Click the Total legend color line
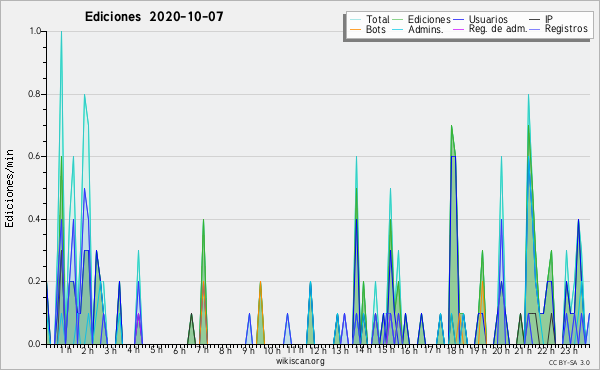This screenshot has height=370, width=600. (x=355, y=20)
